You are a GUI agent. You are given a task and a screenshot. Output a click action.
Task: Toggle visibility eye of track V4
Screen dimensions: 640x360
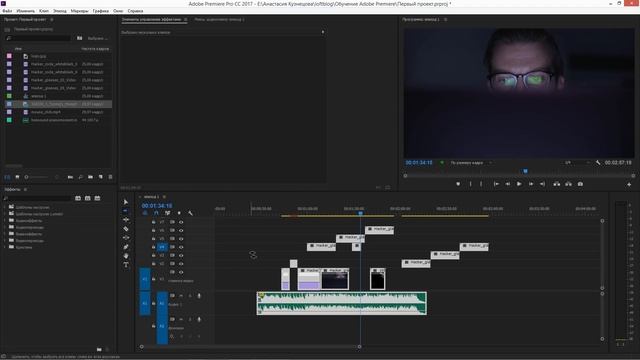tap(181, 247)
